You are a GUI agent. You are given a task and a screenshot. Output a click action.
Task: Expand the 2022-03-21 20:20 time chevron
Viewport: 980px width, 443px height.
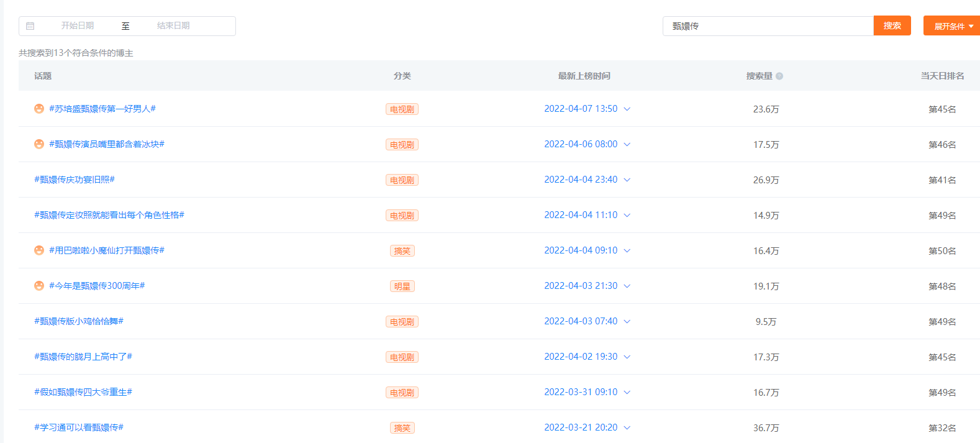tap(627, 427)
